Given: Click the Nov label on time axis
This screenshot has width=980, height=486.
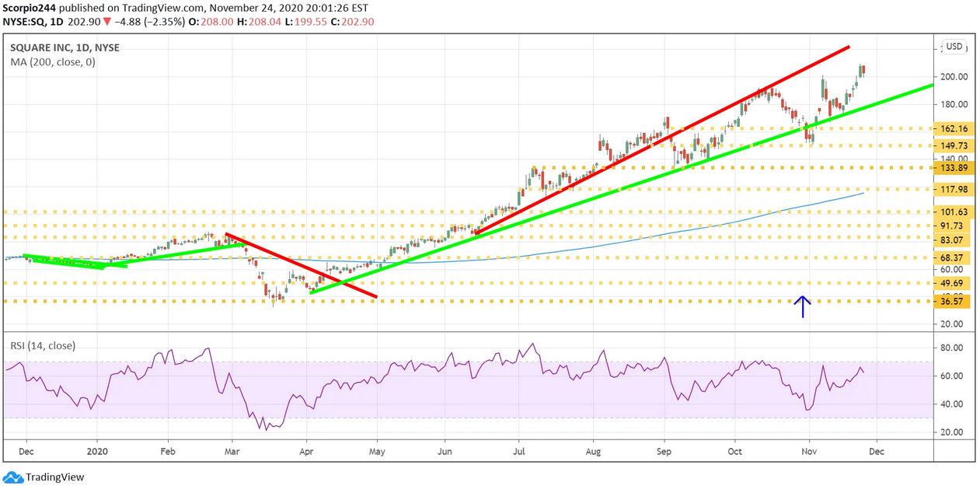Looking at the screenshot, I should coord(809,450).
